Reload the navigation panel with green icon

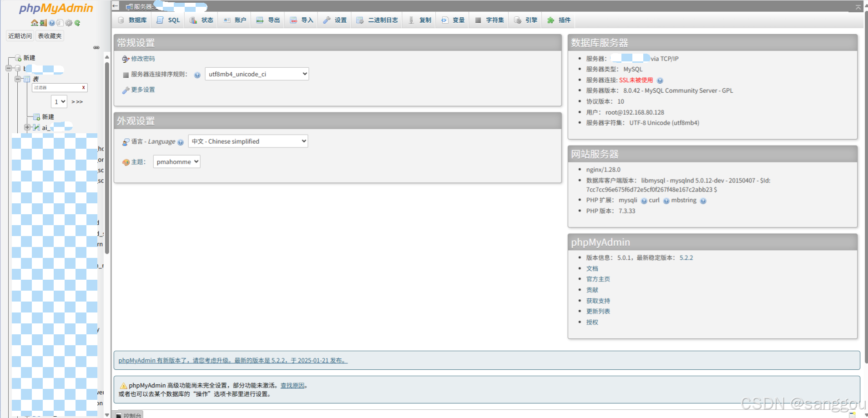pos(77,23)
